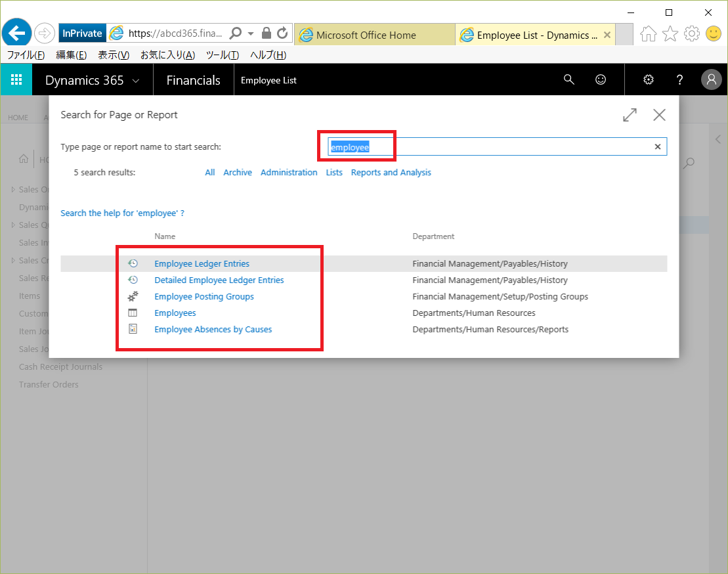Filter results by All
This screenshot has height=574, width=728.
[210, 172]
